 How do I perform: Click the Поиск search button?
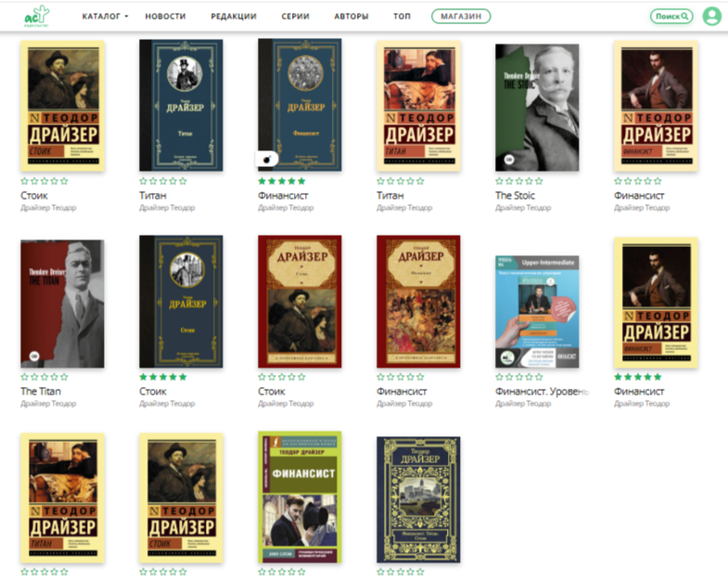(671, 17)
